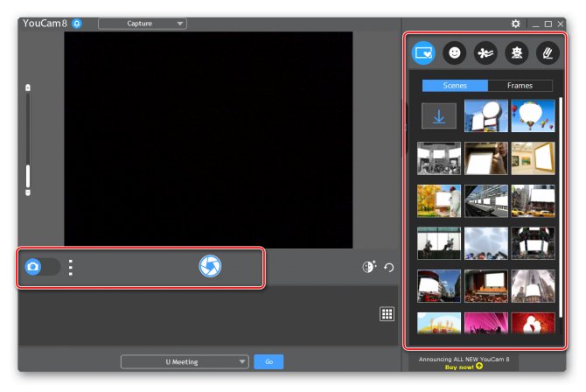Choose the cloudy sky scene thumbnail
Viewport: 586px width, 392px height.
(485, 243)
